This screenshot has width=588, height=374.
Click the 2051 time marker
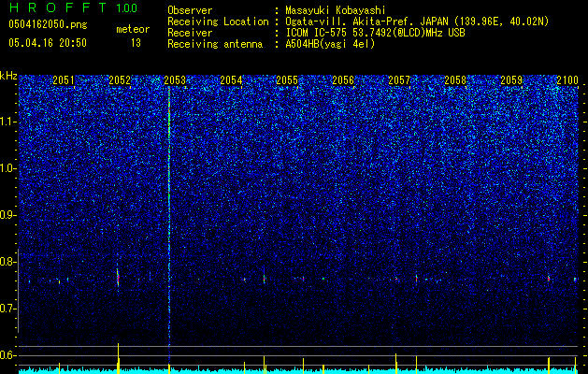(64, 80)
